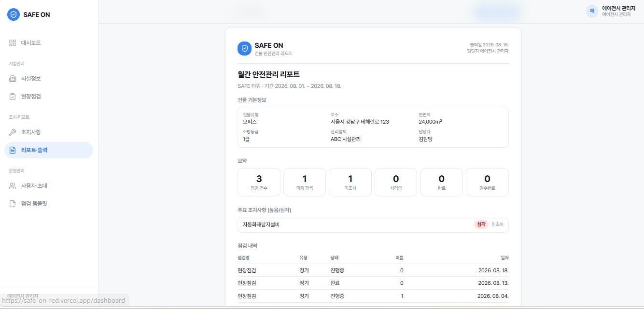This screenshot has width=644, height=309.
Task: Click the red 심각 severity badge
Action: coord(481,225)
